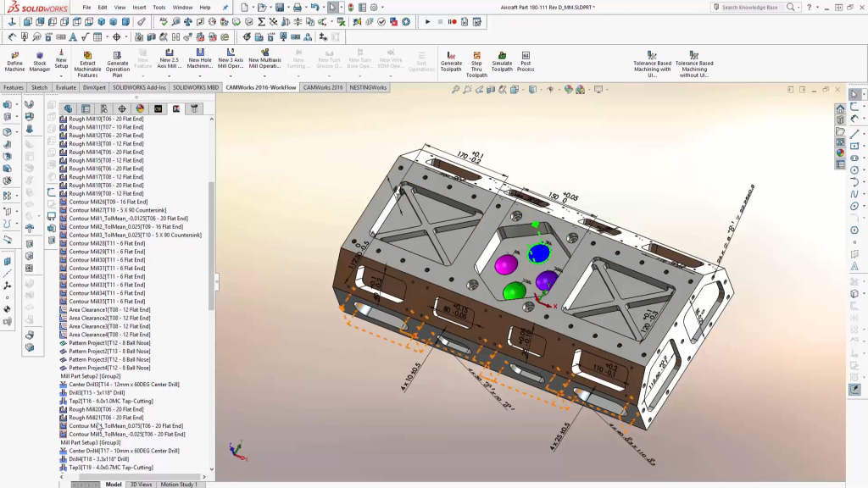The height and width of the screenshot is (488, 868).
Task: Open the 3D Views bottom tab
Action: pos(142,484)
